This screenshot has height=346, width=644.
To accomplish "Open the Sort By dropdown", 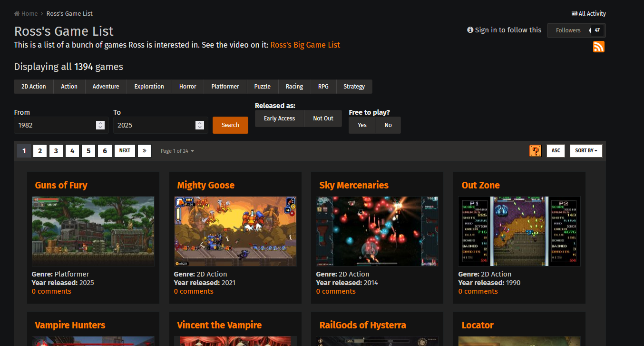I will (x=586, y=151).
